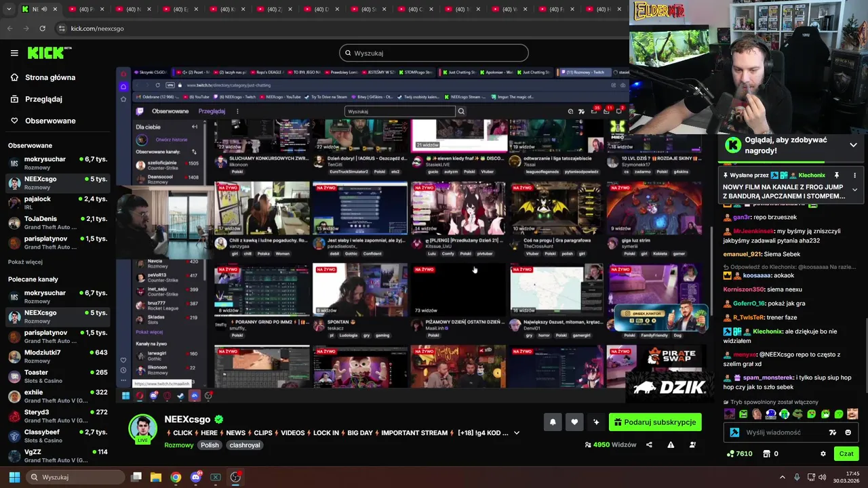This screenshot has width=868, height=488.
Task: Insert the last quick emote above chat input
Action: [x=852, y=413]
